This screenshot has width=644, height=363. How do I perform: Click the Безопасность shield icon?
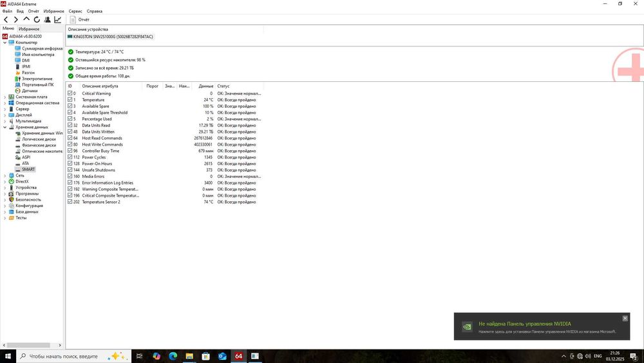[x=11, y=199]
